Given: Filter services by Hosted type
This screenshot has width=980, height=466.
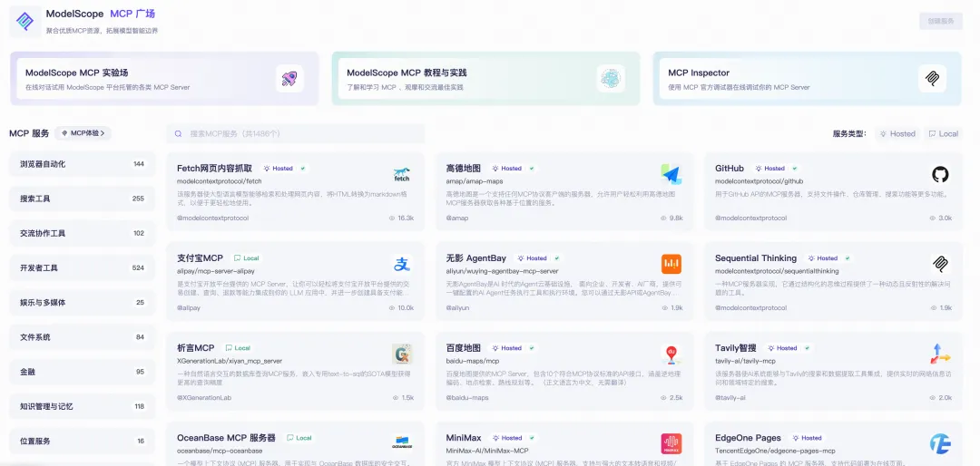Looking at the screenshot, I should click(x=897, y=133).
